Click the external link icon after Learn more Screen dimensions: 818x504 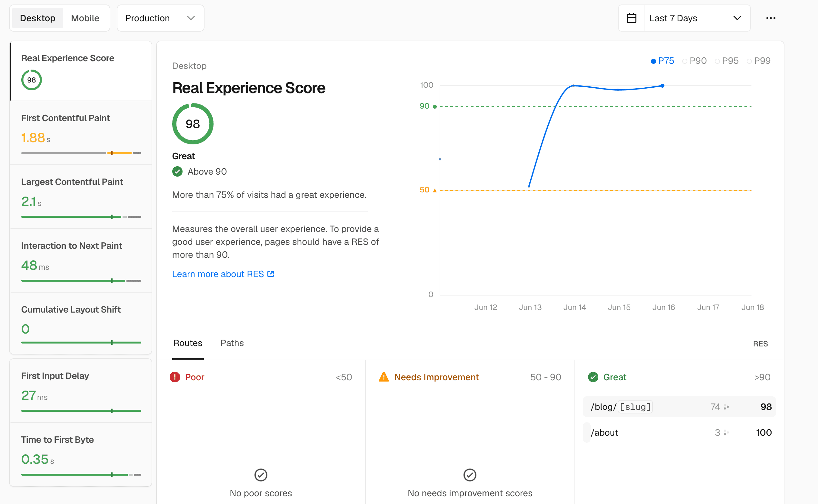[x=271, y=274]
